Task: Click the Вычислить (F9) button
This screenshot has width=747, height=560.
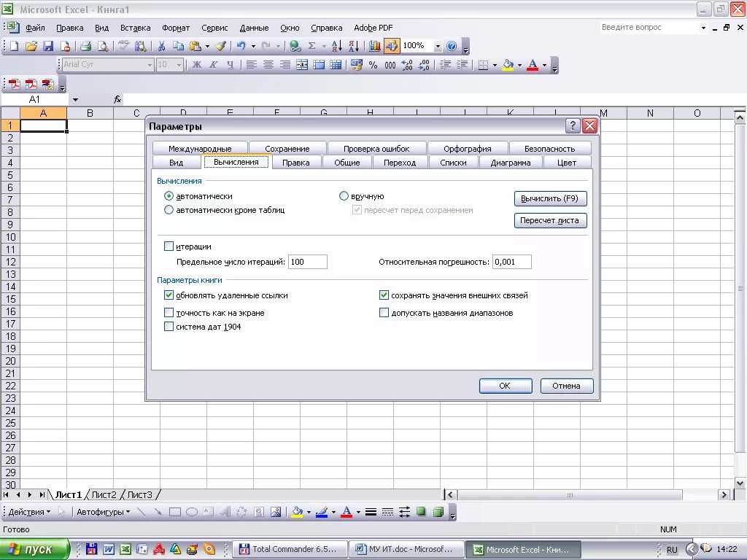Action: [550, 198]
